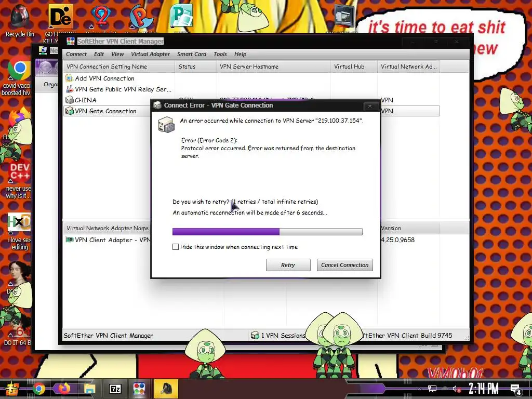
Task: Click the reconnection countdown progress bar
Action: coord(268,232)
